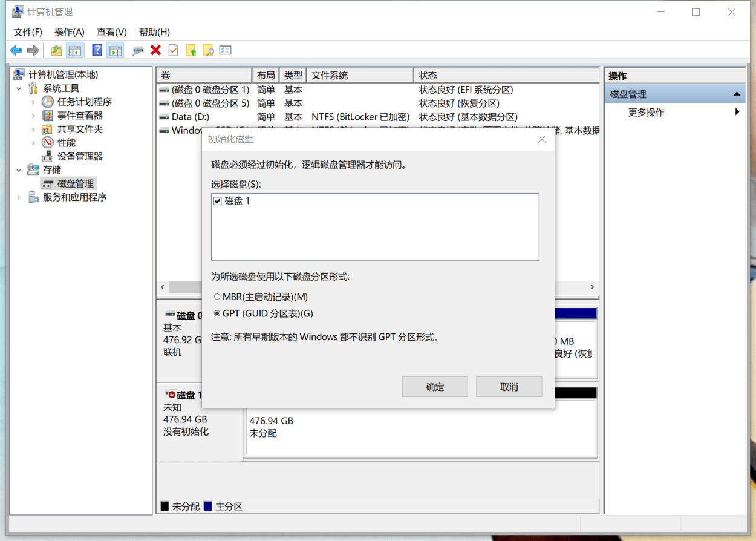Collapse the 存储 tree node
The image size is (756, 541).
[19, 170]
